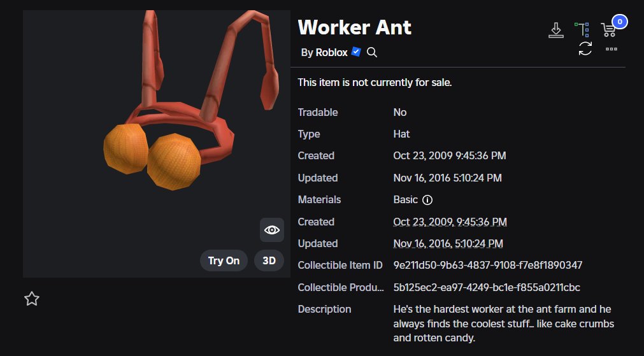This screenshot has height=356, width=644.
Task: Open the asset dependency tree icon
Action: coord(582,30)
